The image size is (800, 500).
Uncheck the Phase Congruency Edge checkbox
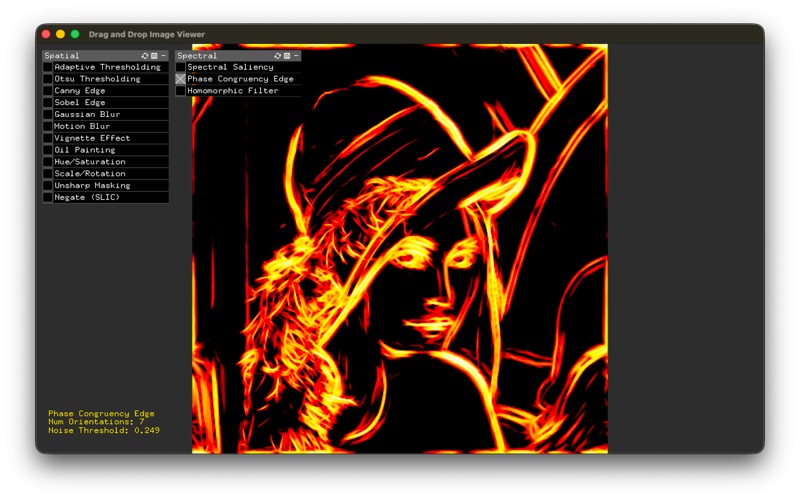coord(181,79)
